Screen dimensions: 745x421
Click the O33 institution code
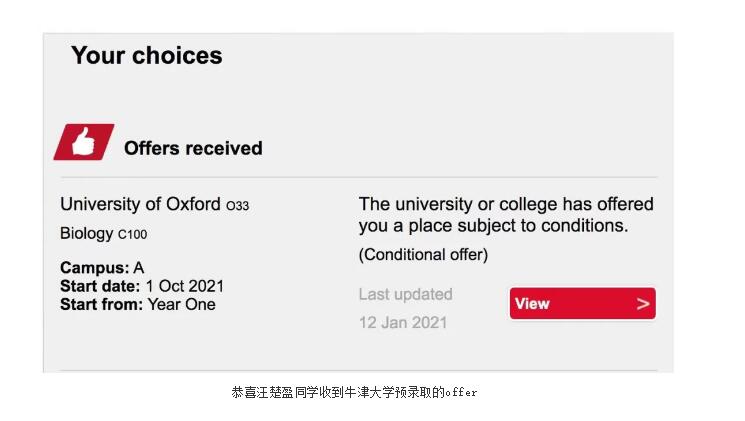(x=237, y=206)
